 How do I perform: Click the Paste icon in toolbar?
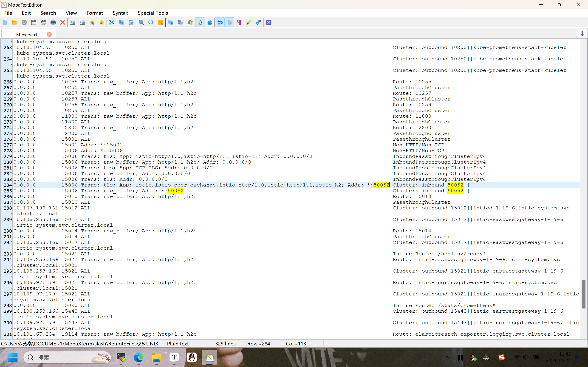[x=131, y=22]
